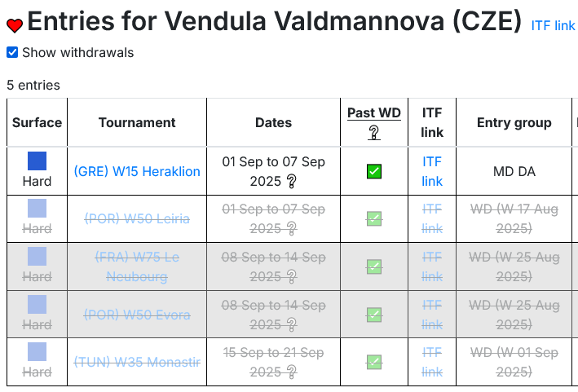Open the (POR) W50 Leiria tournament link
This screenshot has height=392, width=578.
click(137, 219)
